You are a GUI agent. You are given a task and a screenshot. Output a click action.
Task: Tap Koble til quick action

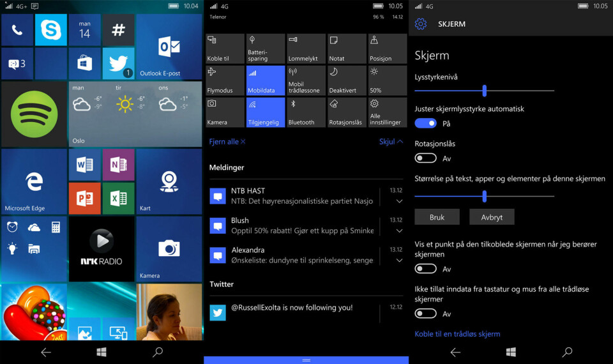225,49
